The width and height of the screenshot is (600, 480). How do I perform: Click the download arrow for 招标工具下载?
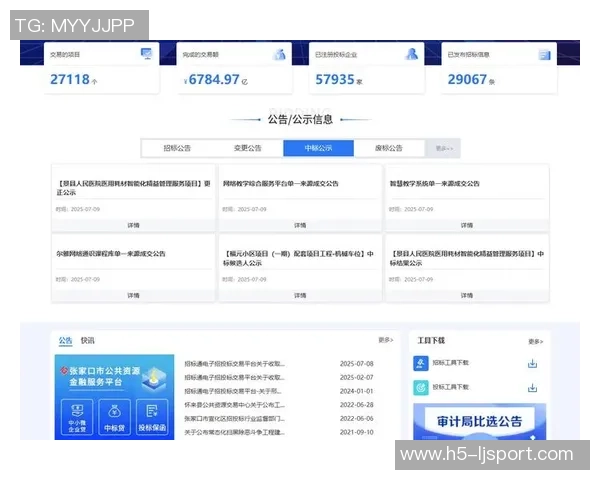533,363
